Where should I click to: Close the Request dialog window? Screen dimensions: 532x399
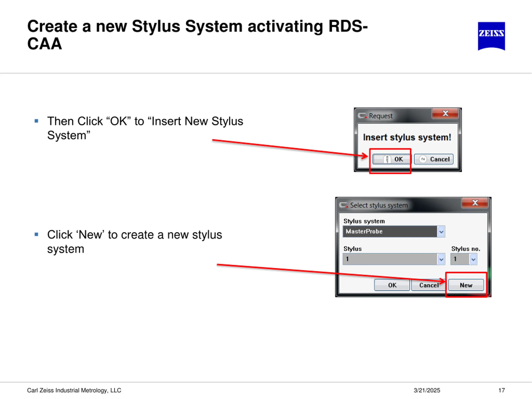445,113
